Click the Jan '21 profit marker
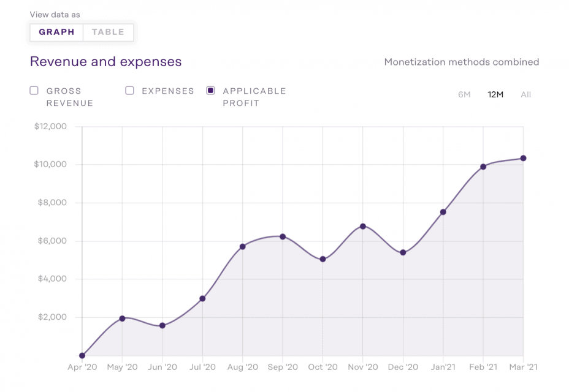This screenshot has height=392, width=569. [443, 213]
